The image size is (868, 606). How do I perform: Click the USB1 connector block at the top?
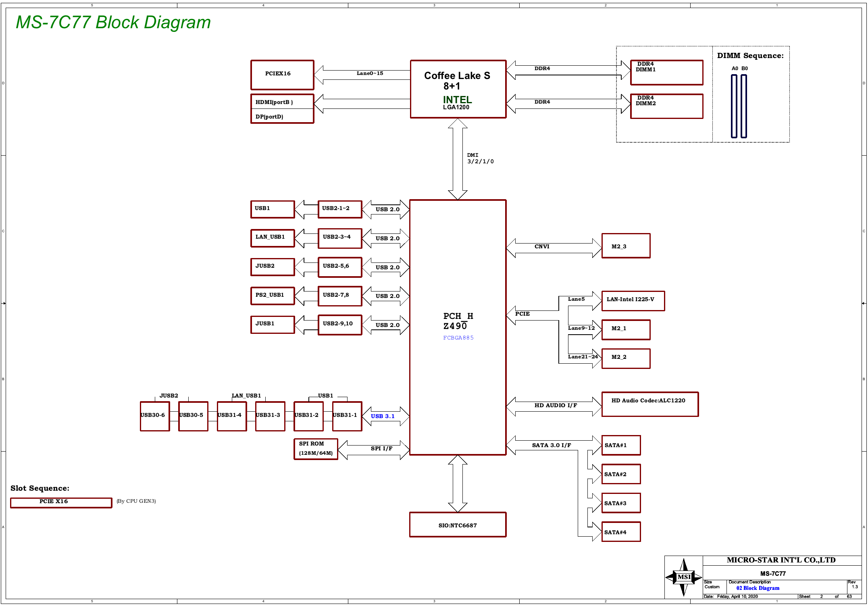[273, 209]
